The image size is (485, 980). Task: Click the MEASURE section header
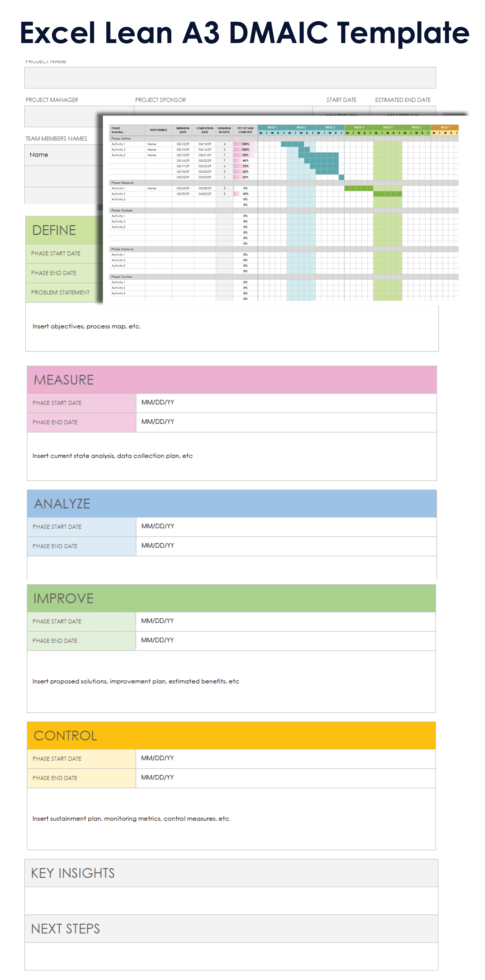click(232, 380)
